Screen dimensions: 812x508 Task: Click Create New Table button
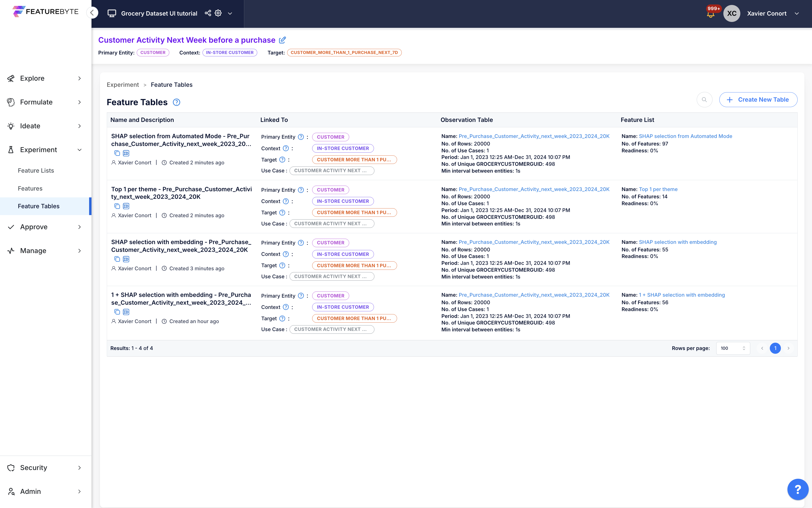(x=758, y=100)
